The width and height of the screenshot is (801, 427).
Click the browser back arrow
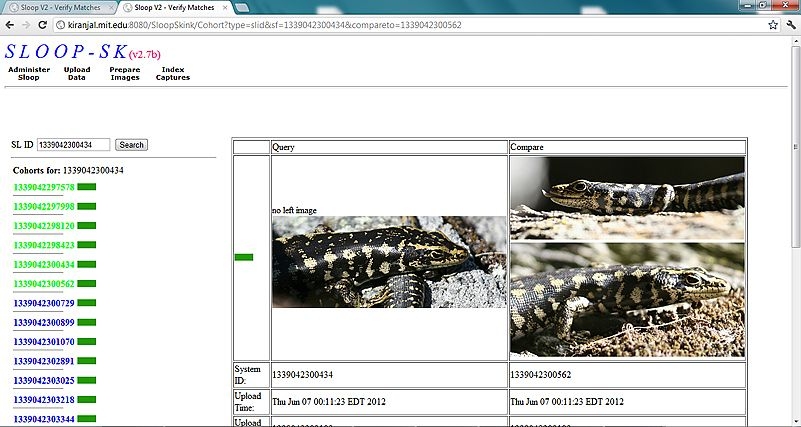pyautogui.click(x=10, y=24)
